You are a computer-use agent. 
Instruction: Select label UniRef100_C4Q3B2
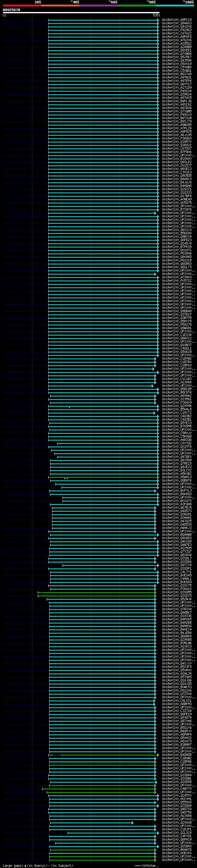pyautogui.click(x=177, y=416)
